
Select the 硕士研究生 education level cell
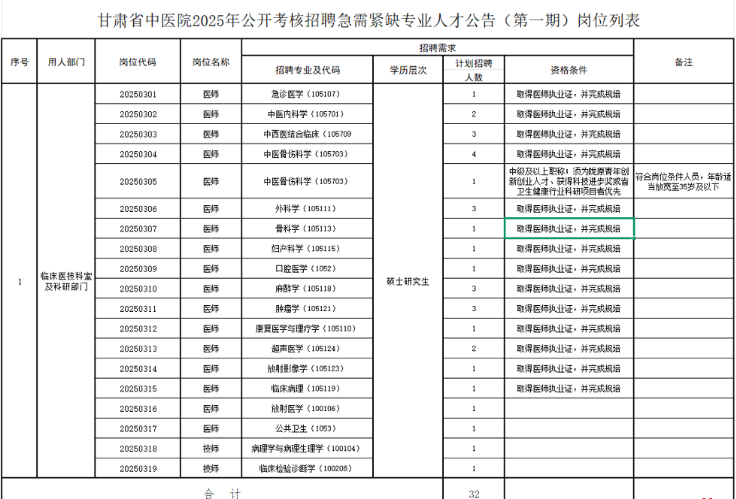tap(407, 281)
